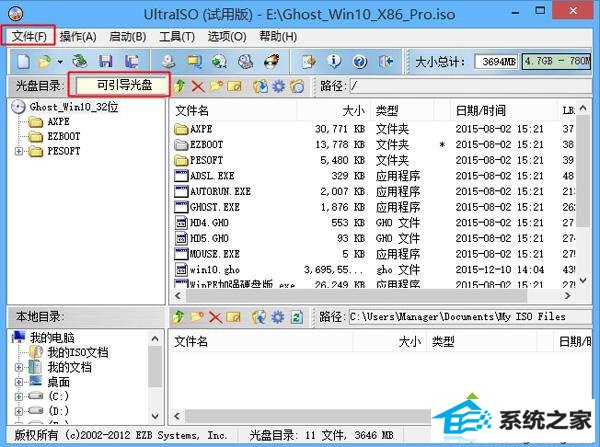Click the 4.7GB media capacity bar
This screenshot has height=447, width=600.
[x=557, y=62]
